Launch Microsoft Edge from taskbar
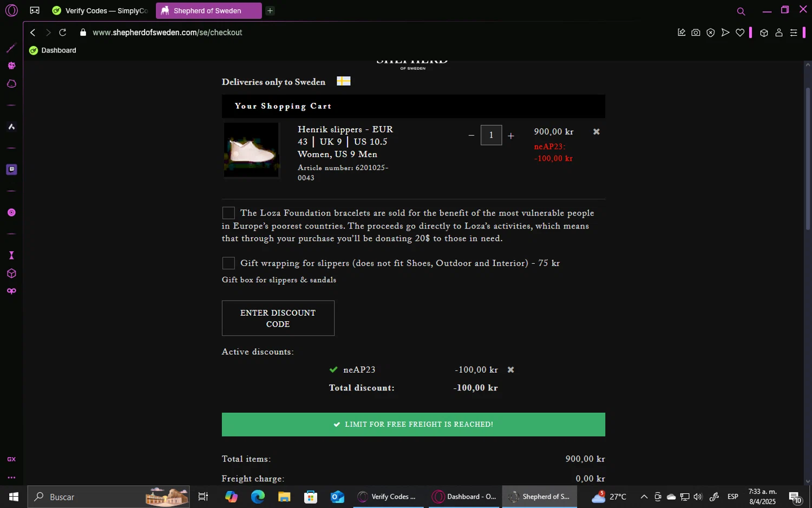The width and height of the screenshot is (812, 508). tap(258, 497)
